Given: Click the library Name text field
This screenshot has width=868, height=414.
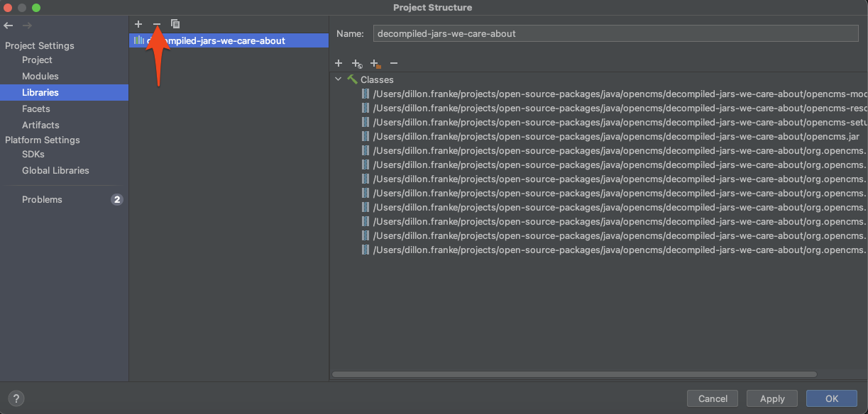Looking at the screenshot, I should (615, 33).
